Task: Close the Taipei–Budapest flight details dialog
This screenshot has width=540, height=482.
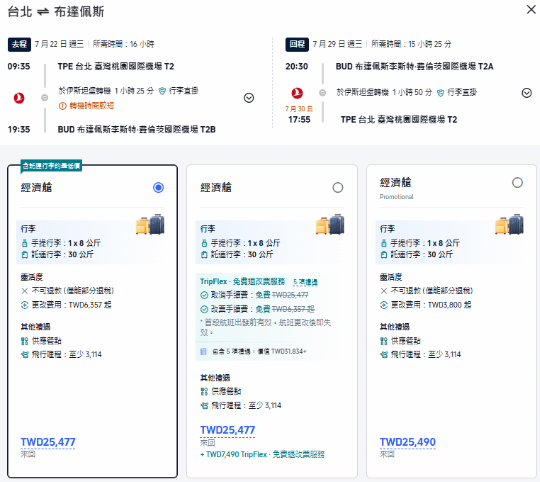Action: pos(531,9)
